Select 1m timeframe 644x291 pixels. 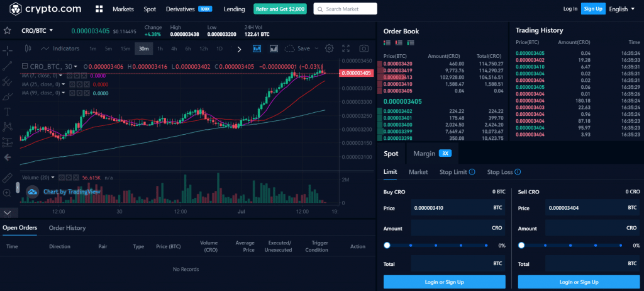[x=93, y=48]
